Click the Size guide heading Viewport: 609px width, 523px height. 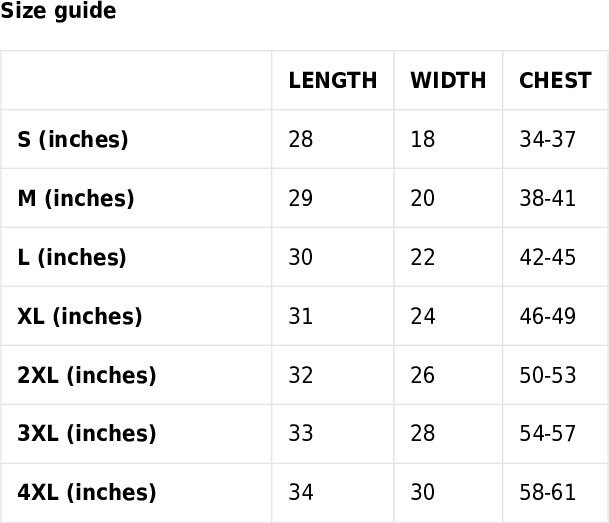pos(58,10)
